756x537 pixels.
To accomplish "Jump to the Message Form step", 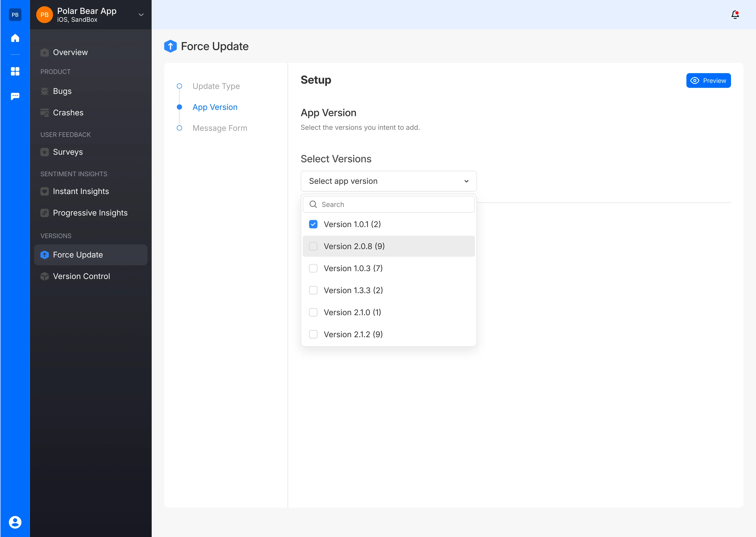I will click(220, 128).
